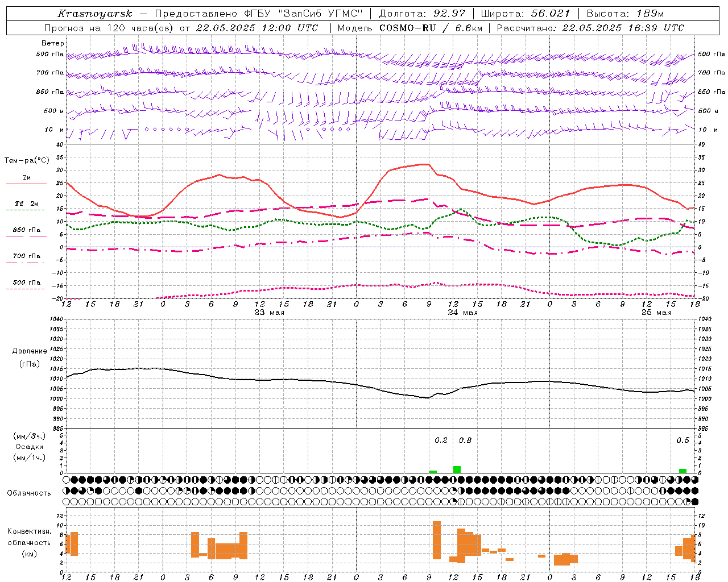Click the 'Облачность' cloud cover label

[x=29, y=493]
